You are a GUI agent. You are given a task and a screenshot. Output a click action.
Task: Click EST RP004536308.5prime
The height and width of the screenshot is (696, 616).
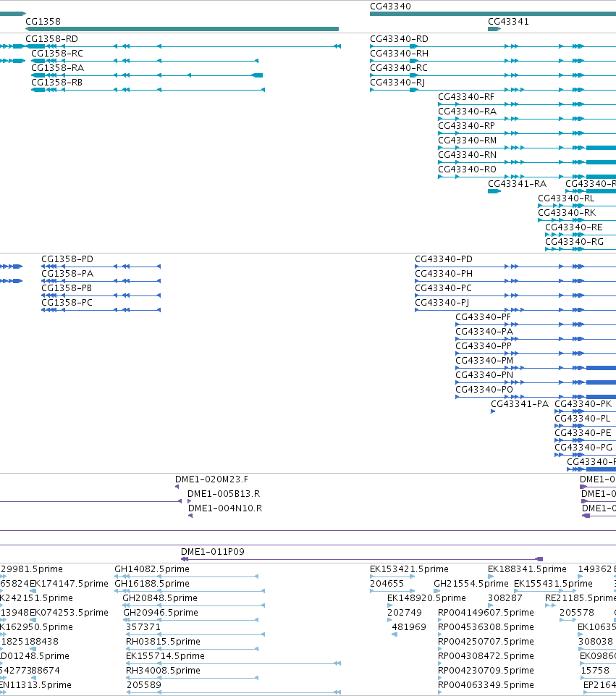[486, 626]
